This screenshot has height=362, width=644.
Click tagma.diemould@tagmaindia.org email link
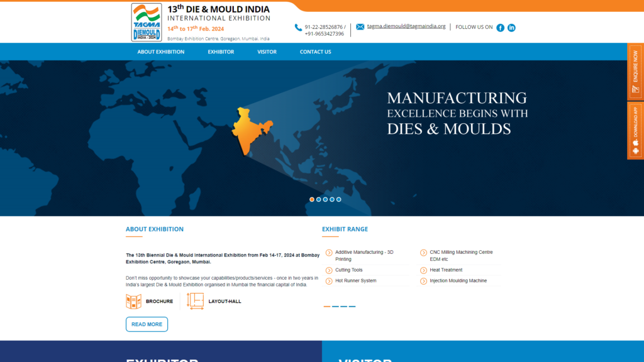click(406, 26)
